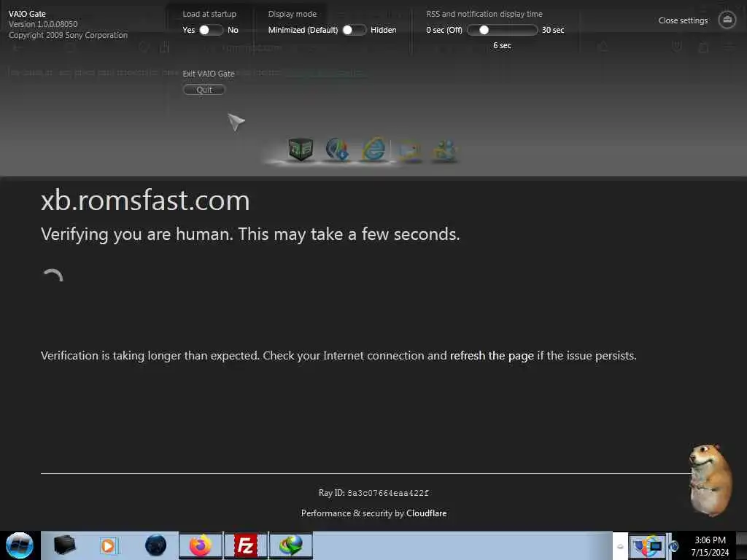Show hidden system tray icons arrow

click(620, 546)
